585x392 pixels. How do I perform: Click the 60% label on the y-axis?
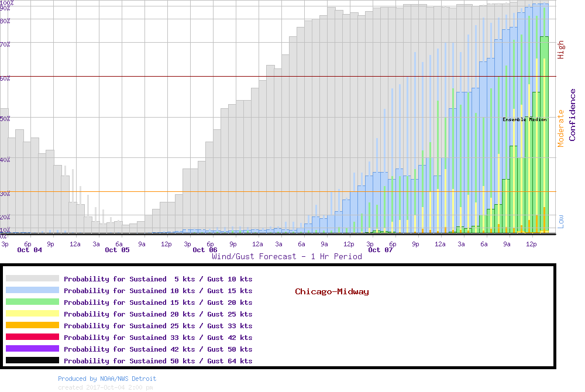(x=5, y=78)
